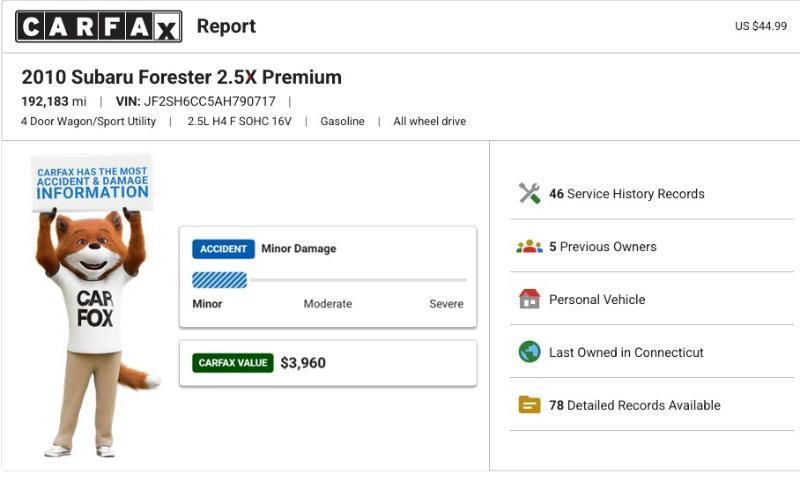Click the 'Severe' severity label

pyautogui.click(x=446, y=303)
